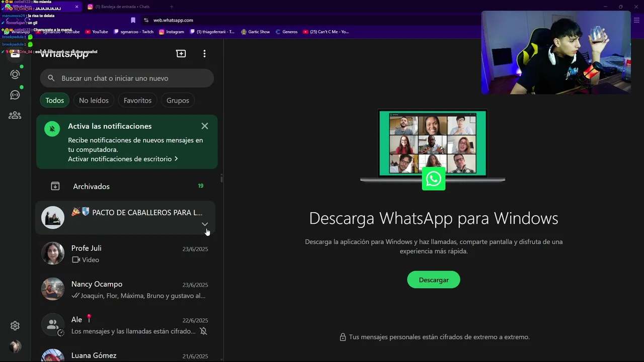Click the archive box icon

(55, 186)
